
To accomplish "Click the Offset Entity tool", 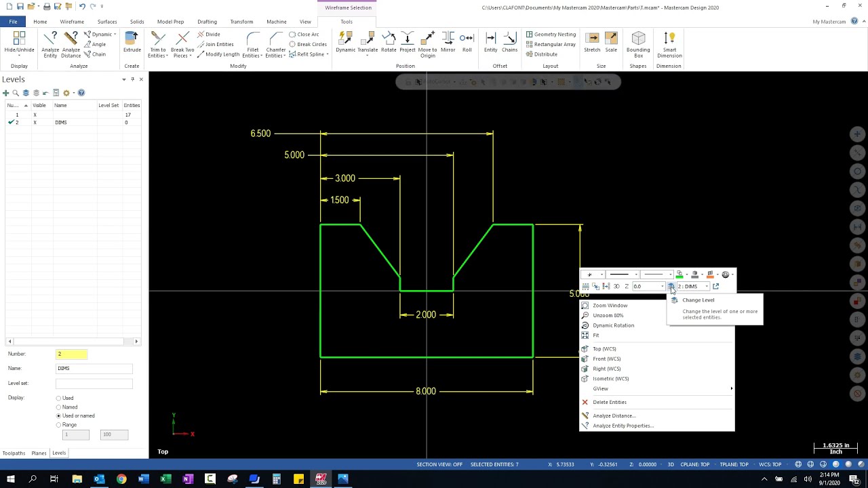I will pos(491,43).
